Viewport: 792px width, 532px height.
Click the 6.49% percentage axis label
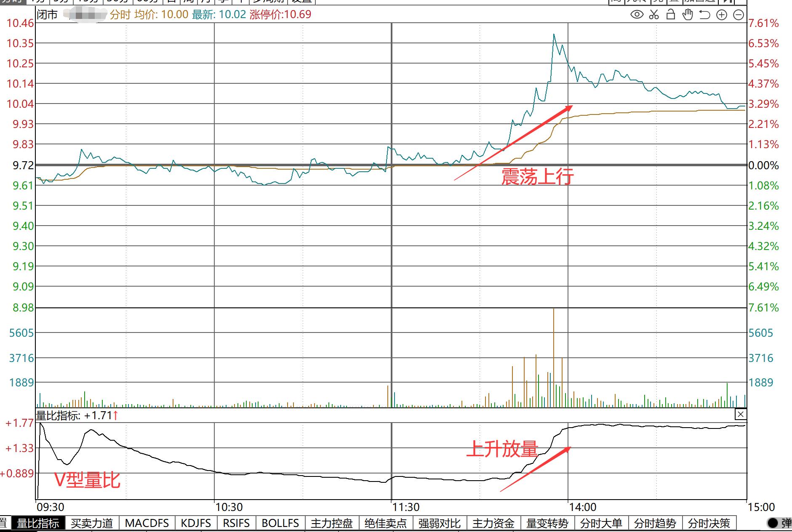tap(764, 287)
